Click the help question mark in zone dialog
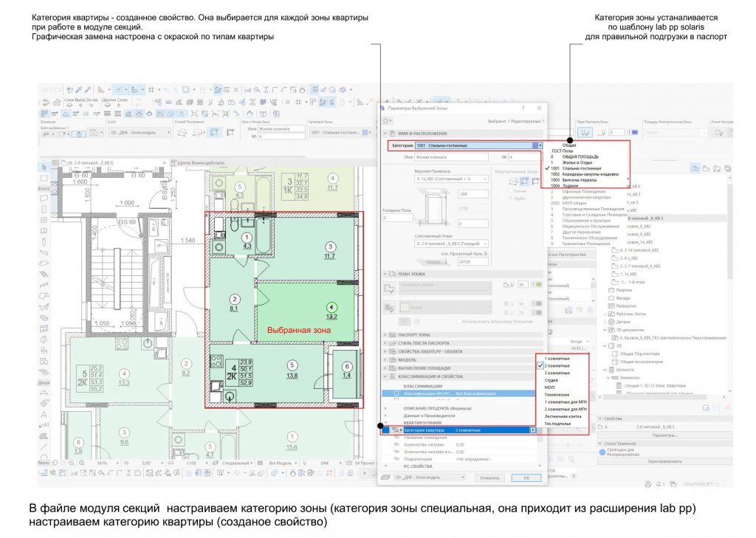Image resolution: width=756 pixels, height=538 pixels. (x=522, y=108)
